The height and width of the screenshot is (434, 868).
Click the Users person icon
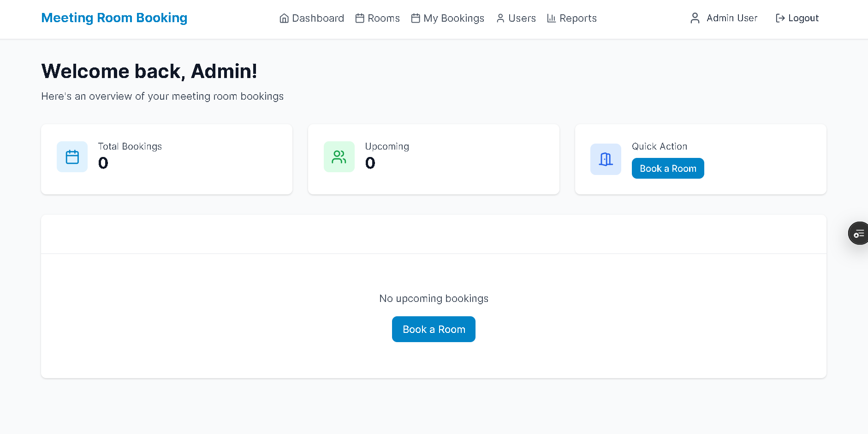(500, 18)
